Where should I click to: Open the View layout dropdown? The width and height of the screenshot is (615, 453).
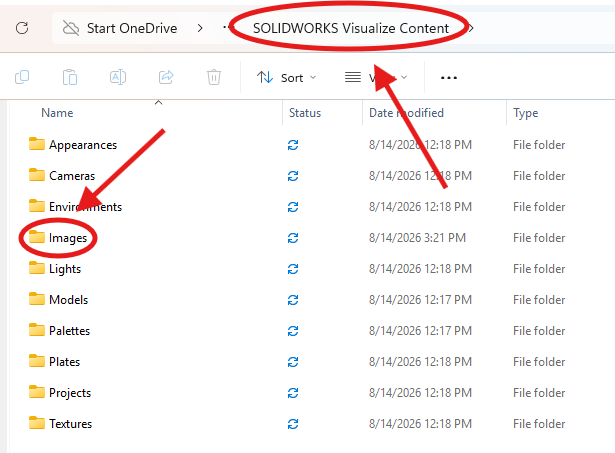click(x=376, y=78)
